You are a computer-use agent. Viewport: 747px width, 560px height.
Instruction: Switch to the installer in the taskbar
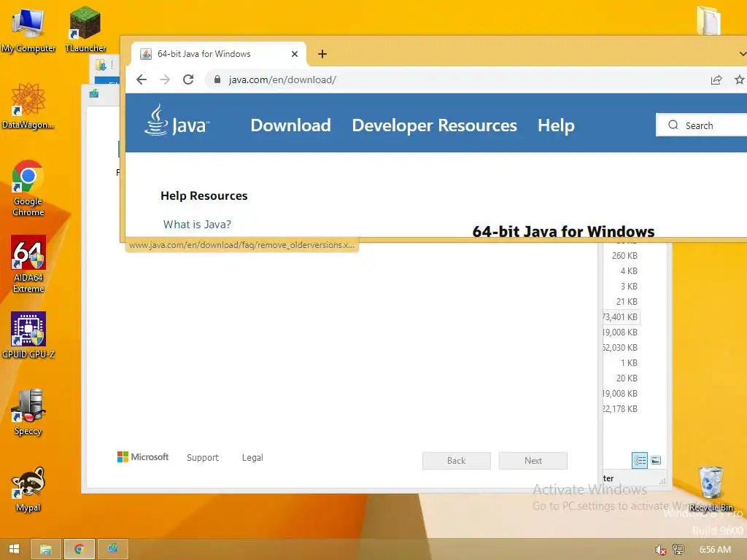(x=112, y=549)
